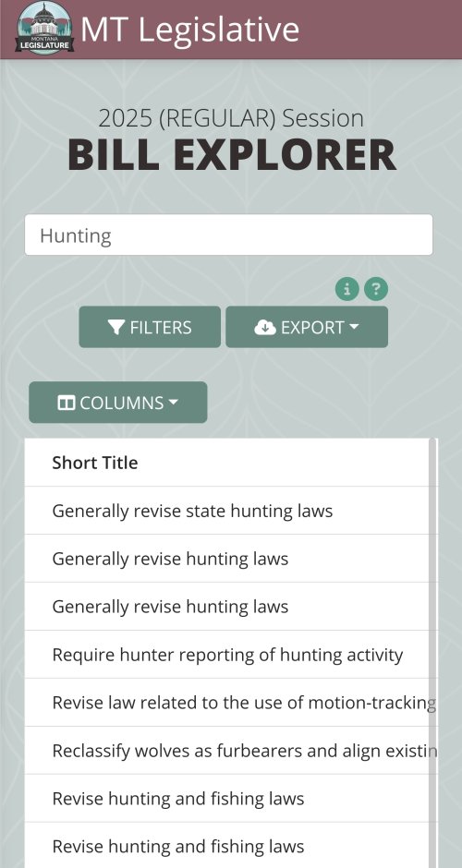Open the question mark help icon
The height and width of the screenshot is (868, 462).
[376, 289]
